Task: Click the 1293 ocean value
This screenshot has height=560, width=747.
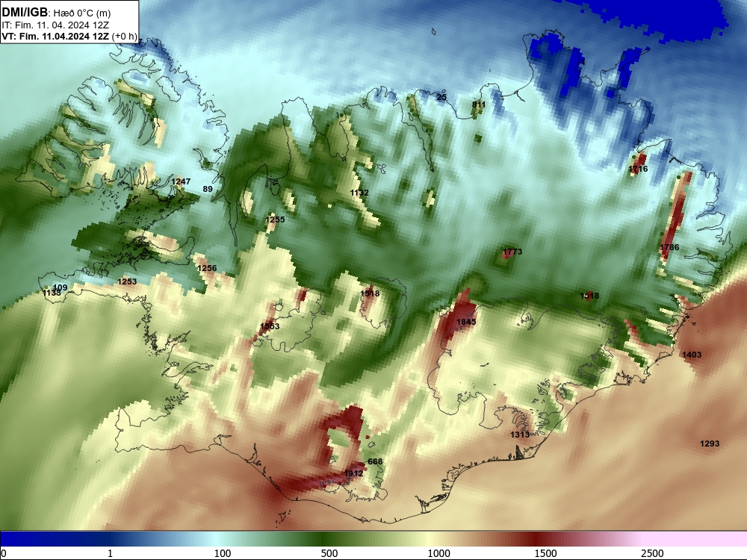Action: (x=710, y=444)
